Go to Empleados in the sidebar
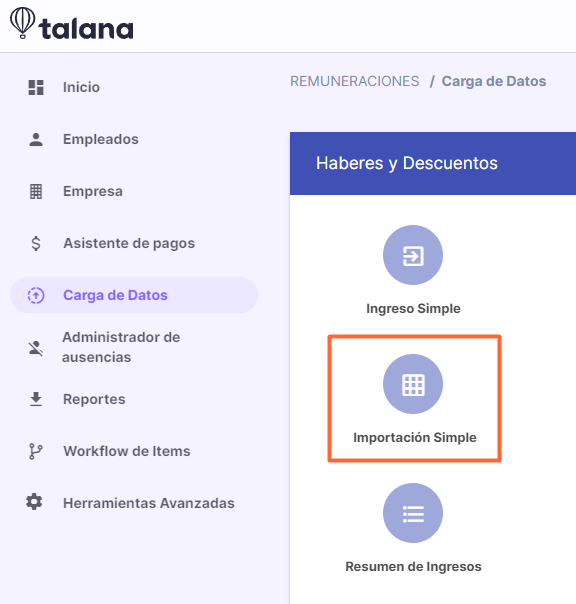Screen dimensions: 576x604 click(101, 139)
